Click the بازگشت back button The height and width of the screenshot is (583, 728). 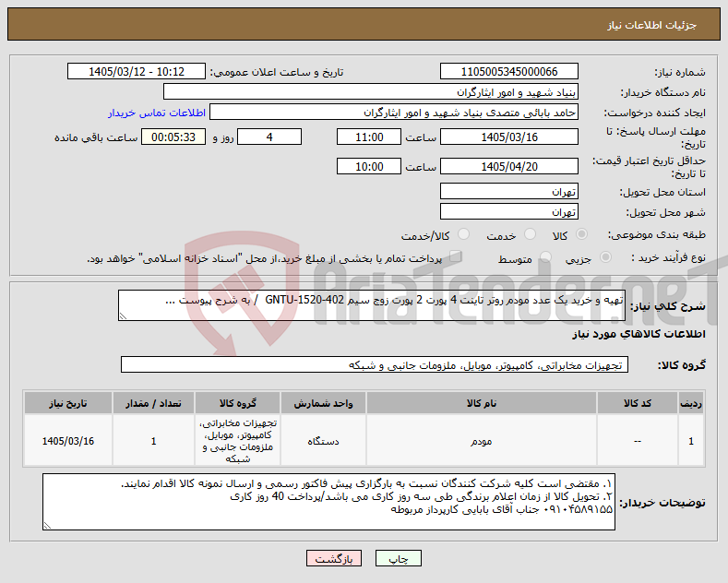pos(334,558)
